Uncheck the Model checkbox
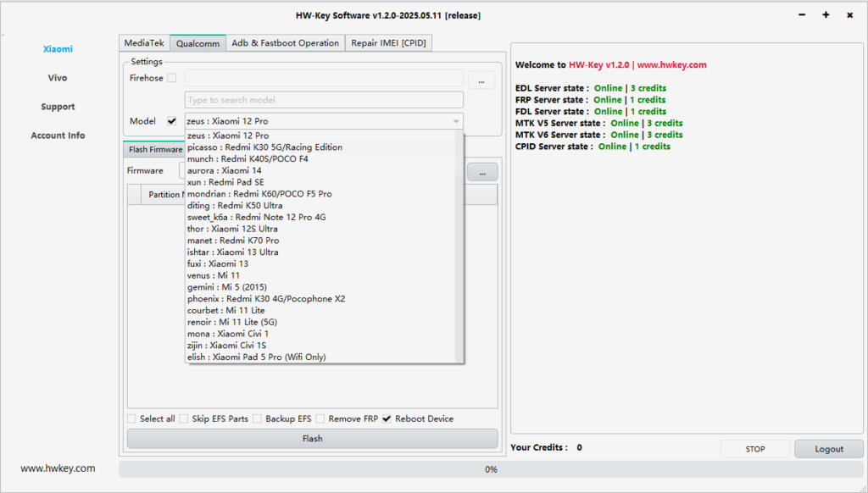 click(173, 120)
